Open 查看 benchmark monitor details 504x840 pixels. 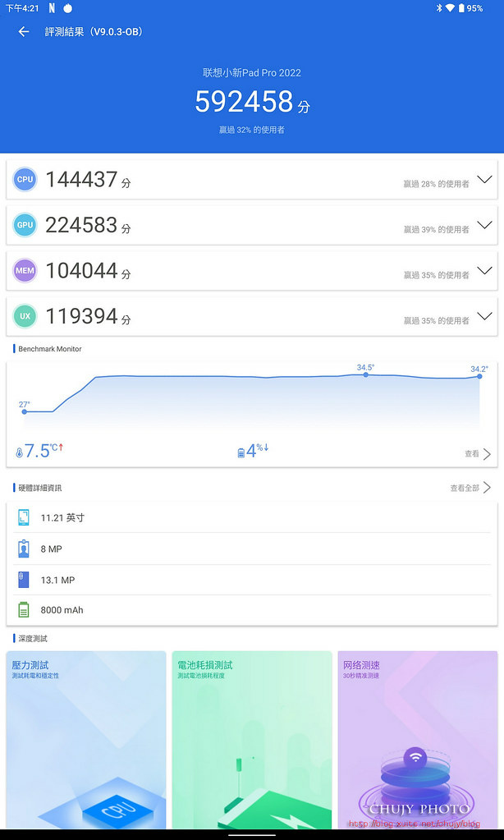[478, 454]
